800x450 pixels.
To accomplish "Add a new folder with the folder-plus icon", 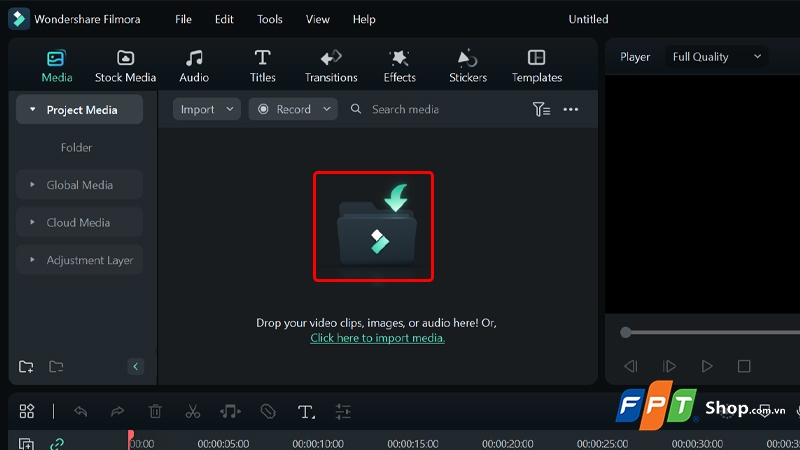I will tap(26, 366).
